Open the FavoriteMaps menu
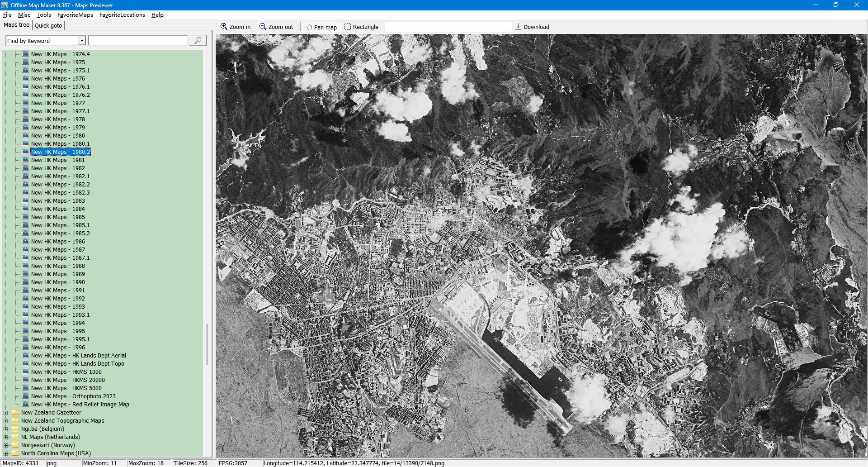The width and height of the screenshot is (868, 467). pyautogui.click(x=75, y=14)
